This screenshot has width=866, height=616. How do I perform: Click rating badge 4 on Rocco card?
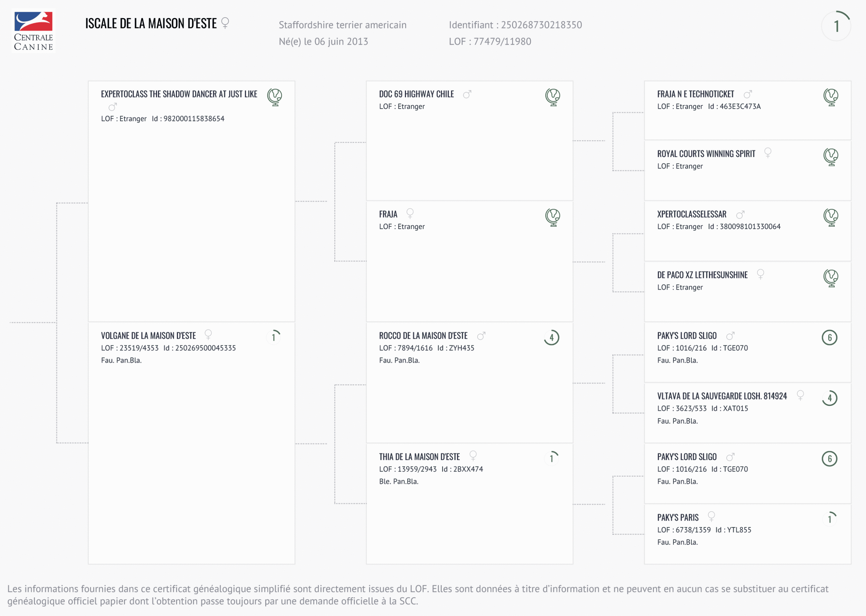coord(551,337)
